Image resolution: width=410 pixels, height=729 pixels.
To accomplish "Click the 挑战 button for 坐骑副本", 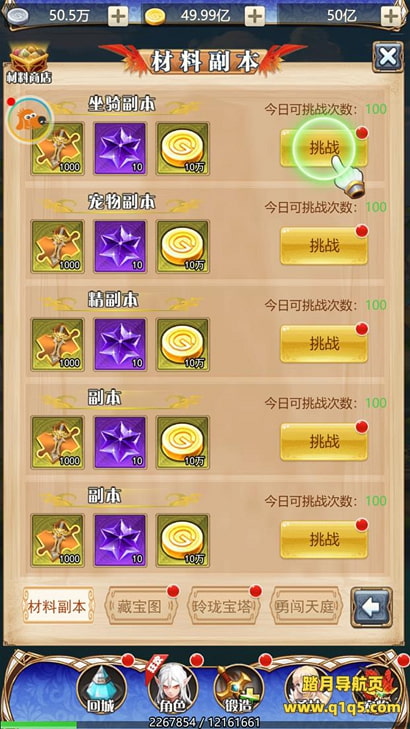I will tap(324, 148).
